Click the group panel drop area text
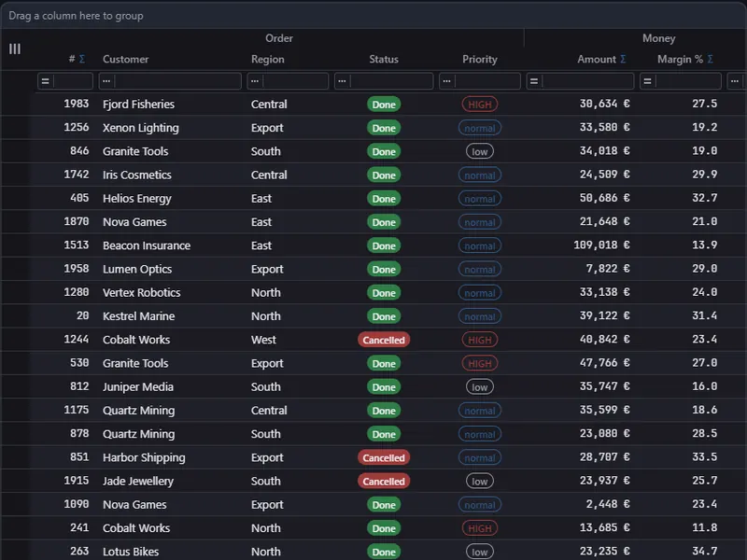 (x=76, y=16)
